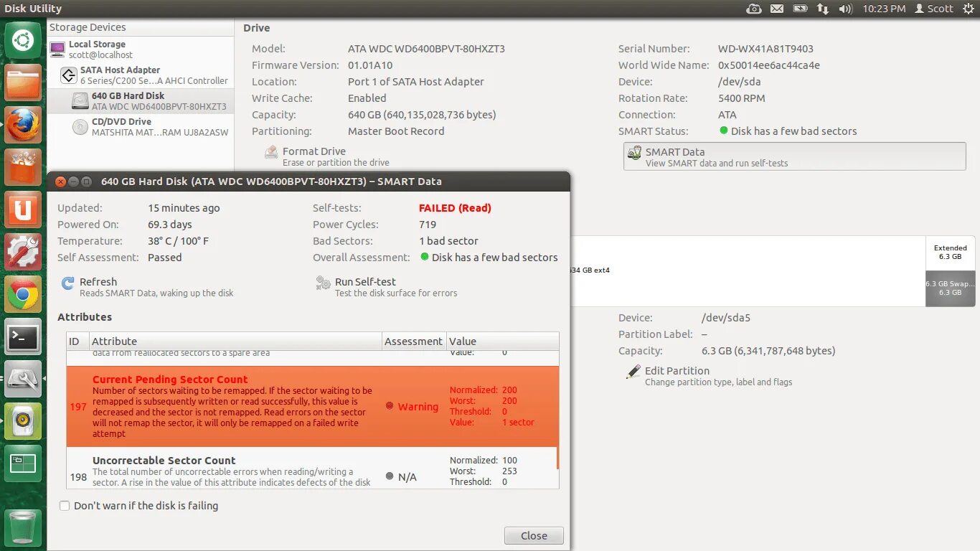Select the Extended 6.3 GB partition block
The width and height of the screenshot is (980, 551).
[x=950, y=253]
